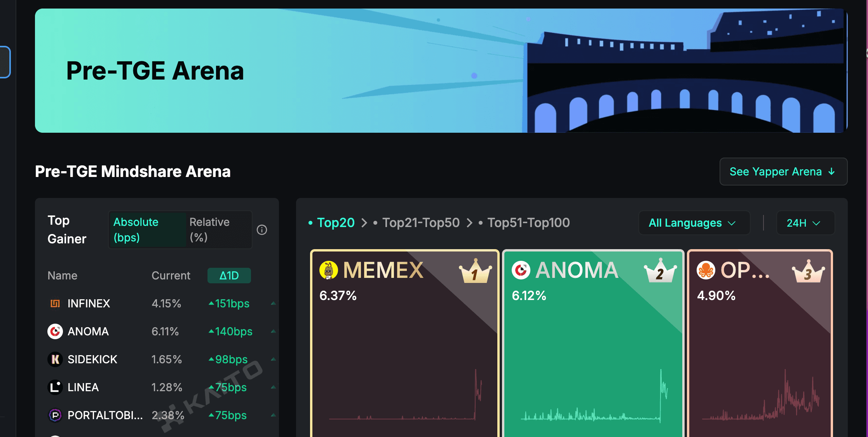The height and width of the screenshot is (437, 868).
Task: Toggle the Δ1D sort column
Action: [229, 276]
